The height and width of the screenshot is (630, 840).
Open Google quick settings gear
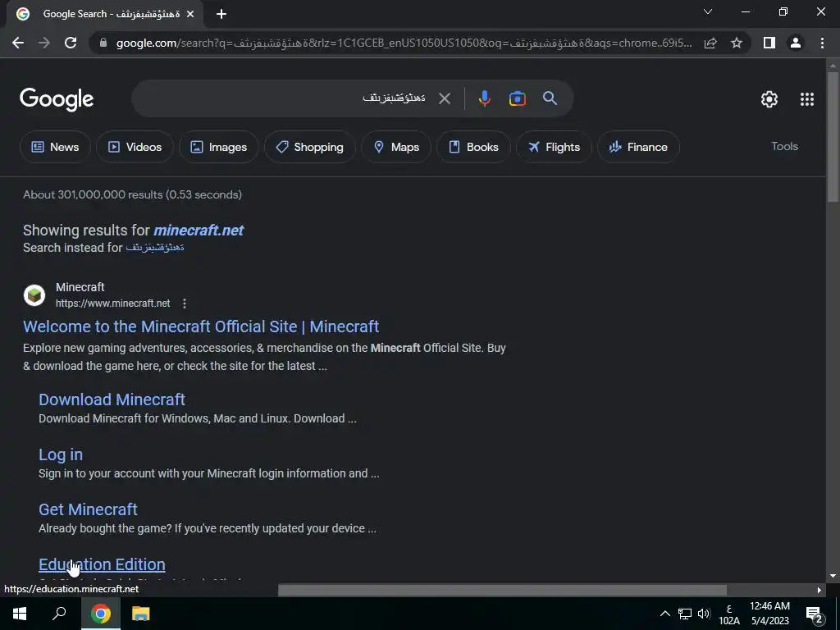point(769,99)
